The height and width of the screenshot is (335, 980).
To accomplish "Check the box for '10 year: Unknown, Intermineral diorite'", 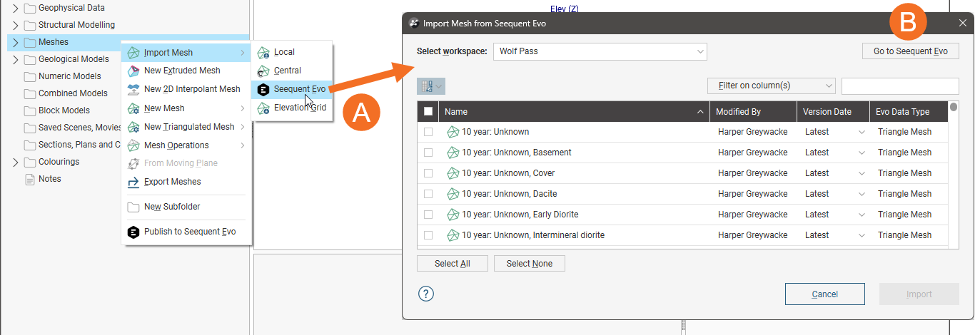I will click(428, 235).
